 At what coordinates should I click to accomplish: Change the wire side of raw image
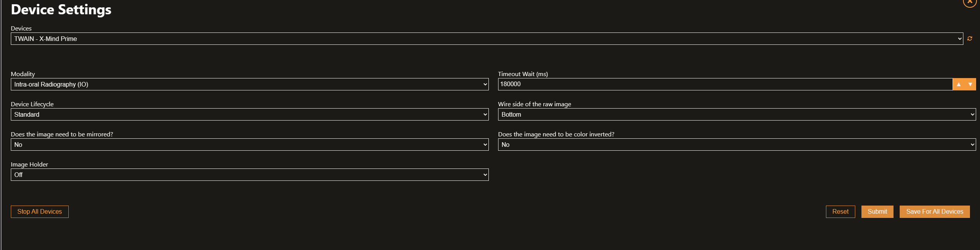(x=737, y=114)
